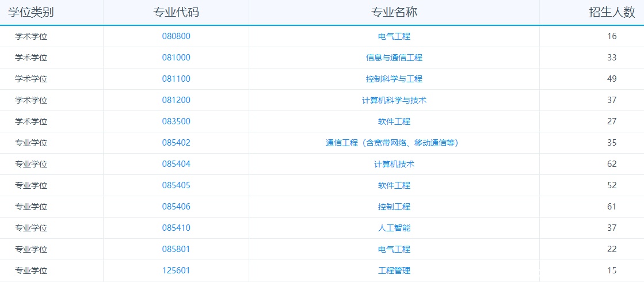644x282 pixels.
Task: Open the 控制工程 major link
Action: coord(394,207)
